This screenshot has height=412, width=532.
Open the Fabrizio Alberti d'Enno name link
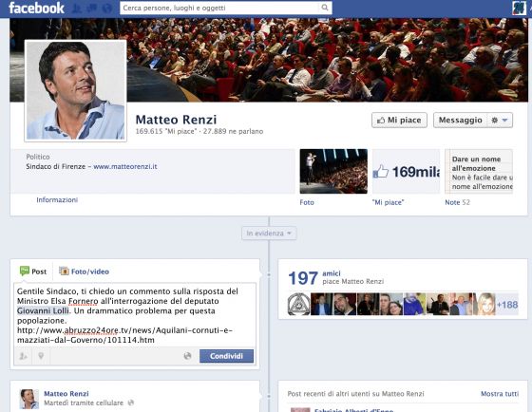[x=353, y=410]
